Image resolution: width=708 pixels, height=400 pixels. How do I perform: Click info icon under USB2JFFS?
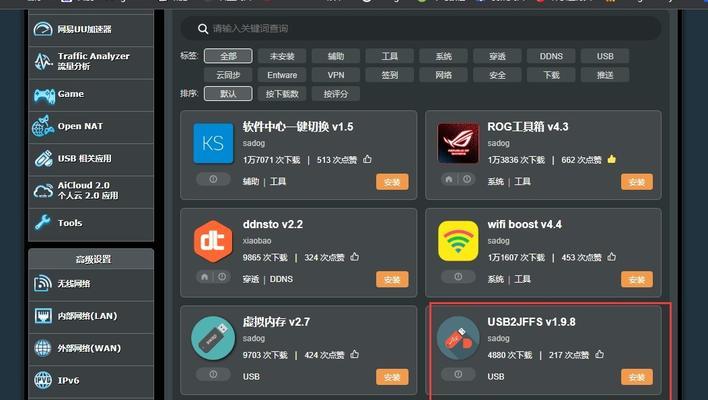[458, 374]
